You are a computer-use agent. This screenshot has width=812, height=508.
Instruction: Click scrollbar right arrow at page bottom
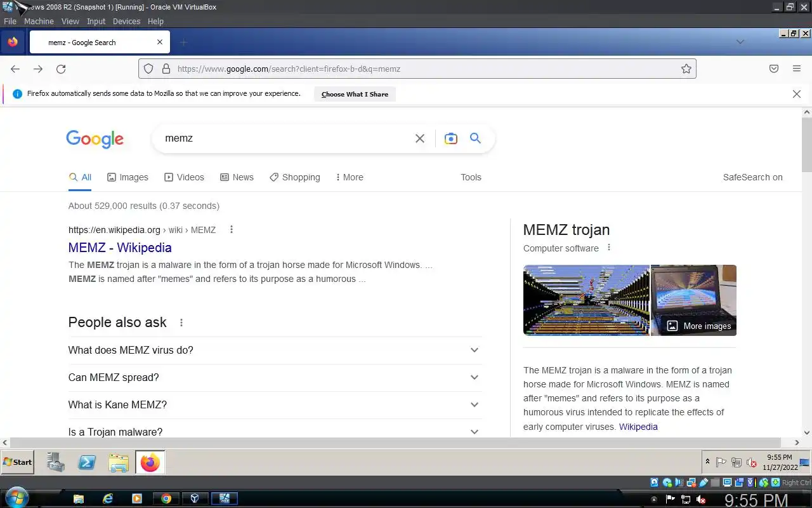tap(797, 443)
